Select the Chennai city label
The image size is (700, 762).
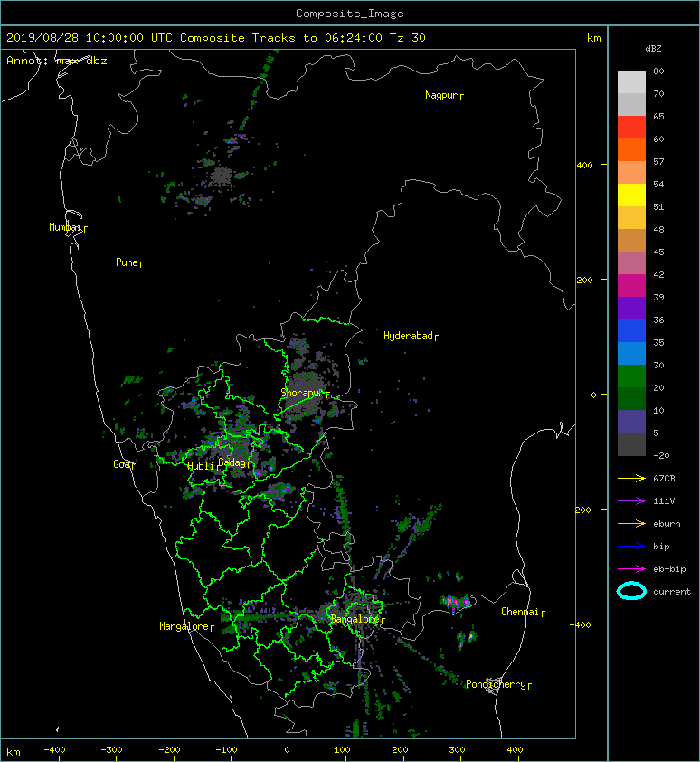tap(520, 612)
